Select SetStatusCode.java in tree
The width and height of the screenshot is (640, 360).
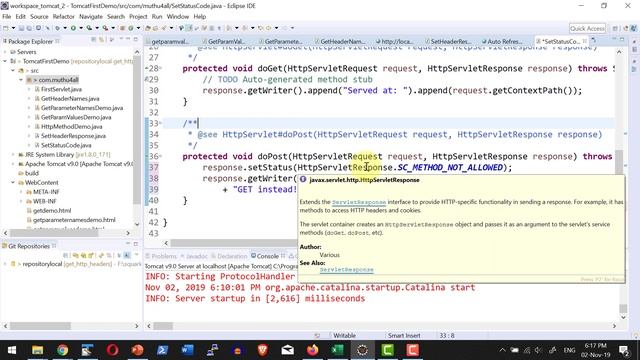pyautogui.click(x=66, y=145)
